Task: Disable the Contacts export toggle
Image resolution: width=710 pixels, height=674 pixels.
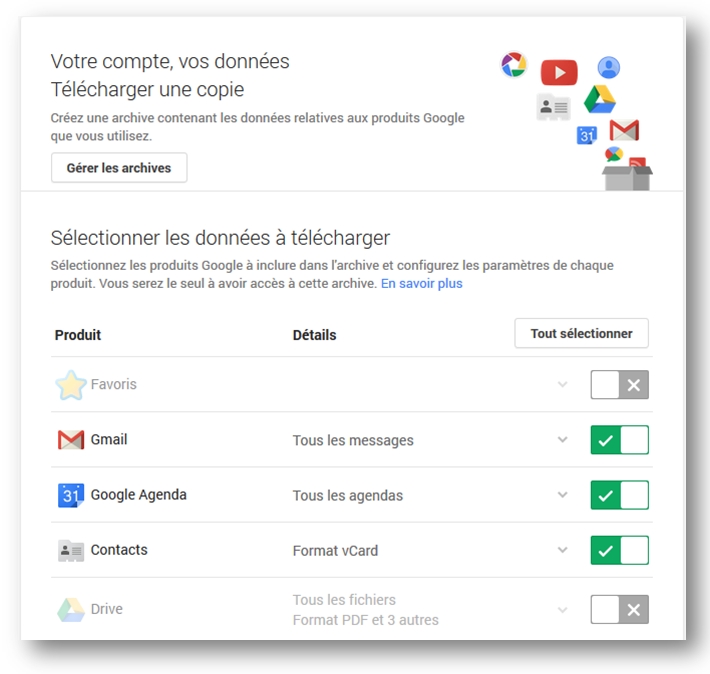Action: point(619,550)
